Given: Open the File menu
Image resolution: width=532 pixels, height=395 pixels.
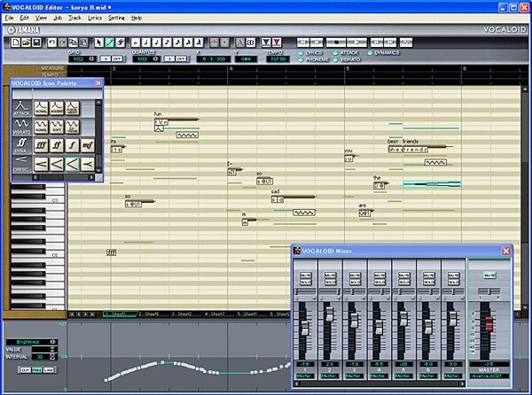Looking at the screenshot, I should [x=9, y=18].
